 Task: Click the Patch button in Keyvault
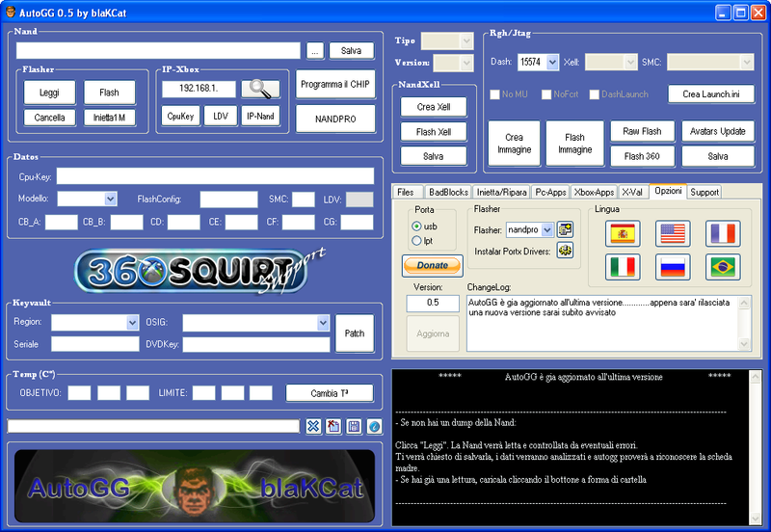355,333
